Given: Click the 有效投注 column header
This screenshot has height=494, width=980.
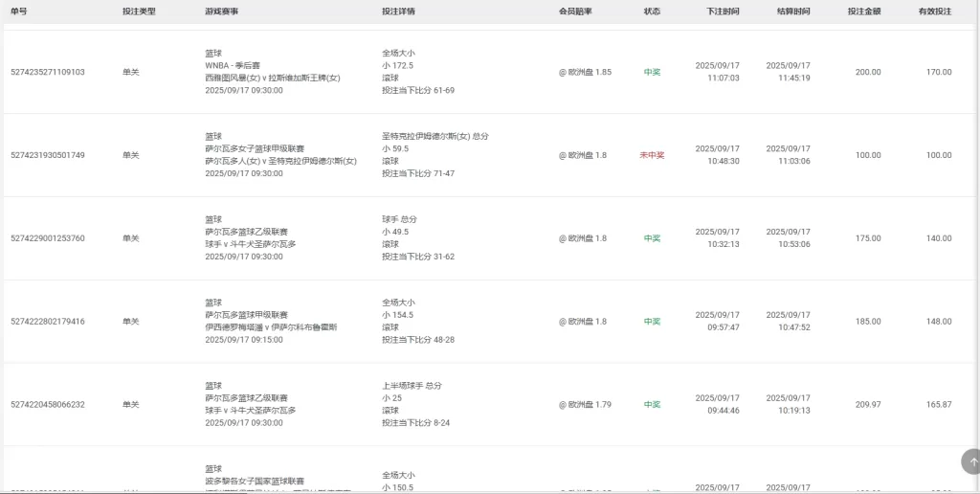Looking at the screenshot, I should click(935, 11).
